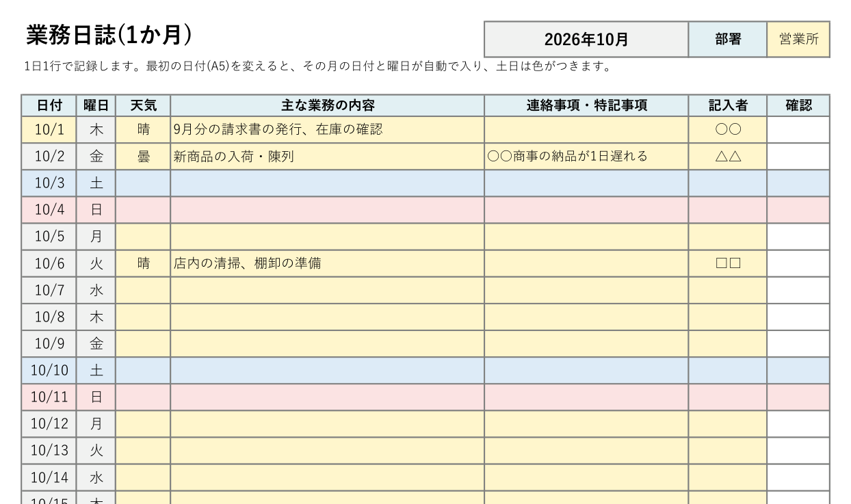This screenshot has height=504, width=851.
Task: Click the 水 weekday cell for 10/7
Action: 96,290
